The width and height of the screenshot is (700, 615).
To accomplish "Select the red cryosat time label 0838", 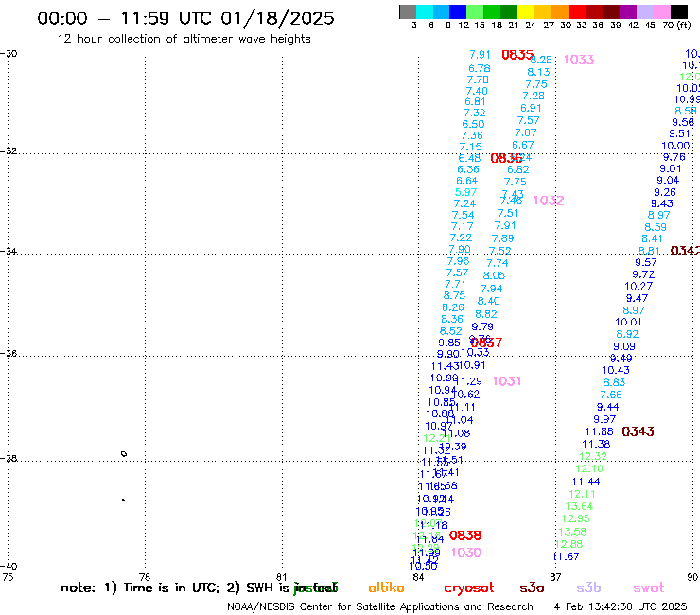I will point(465,536).
